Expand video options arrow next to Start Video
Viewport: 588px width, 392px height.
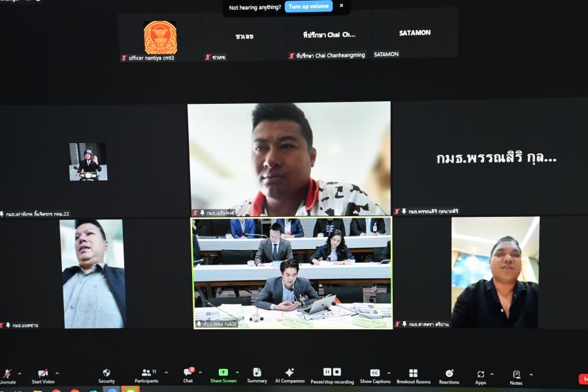(x=57, y=374)
